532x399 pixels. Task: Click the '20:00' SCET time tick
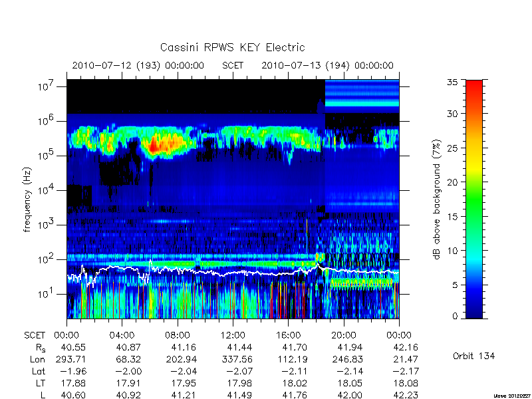344,335
